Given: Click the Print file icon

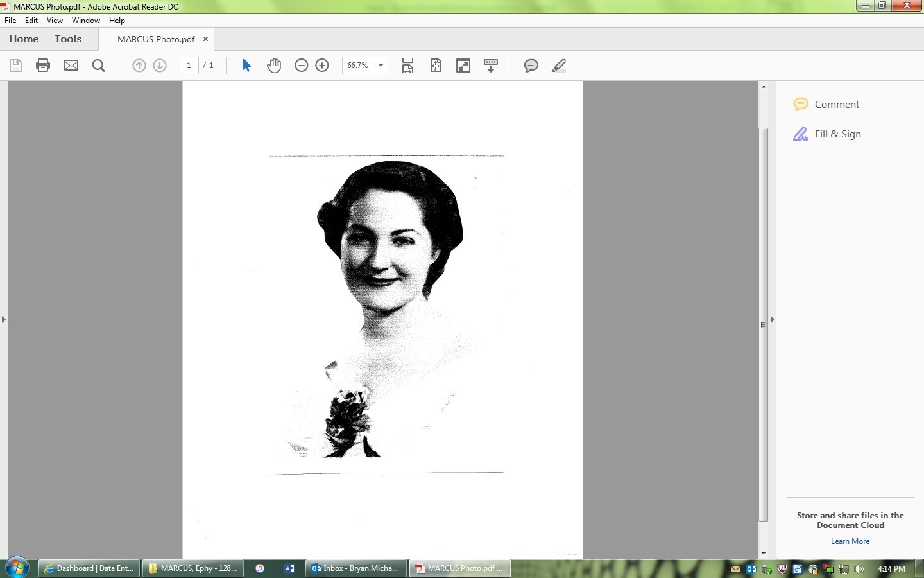Looking at the screenshot, I should (43, 66).
